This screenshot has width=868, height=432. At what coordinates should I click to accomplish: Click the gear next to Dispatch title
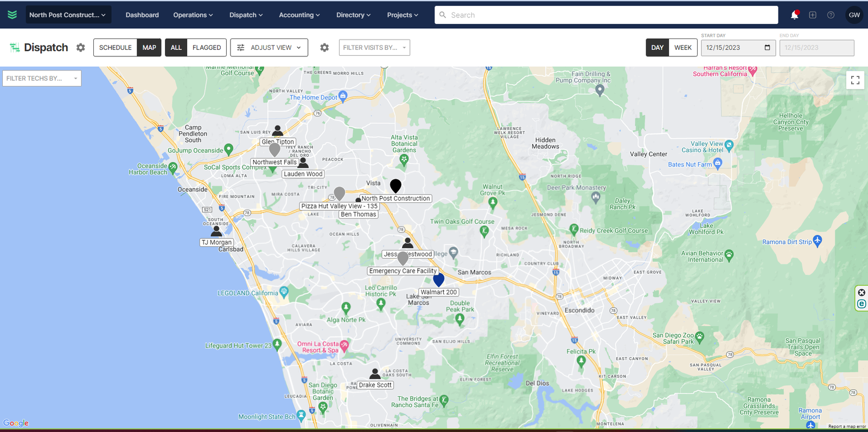pyautogui.click(x=80, y=48)
